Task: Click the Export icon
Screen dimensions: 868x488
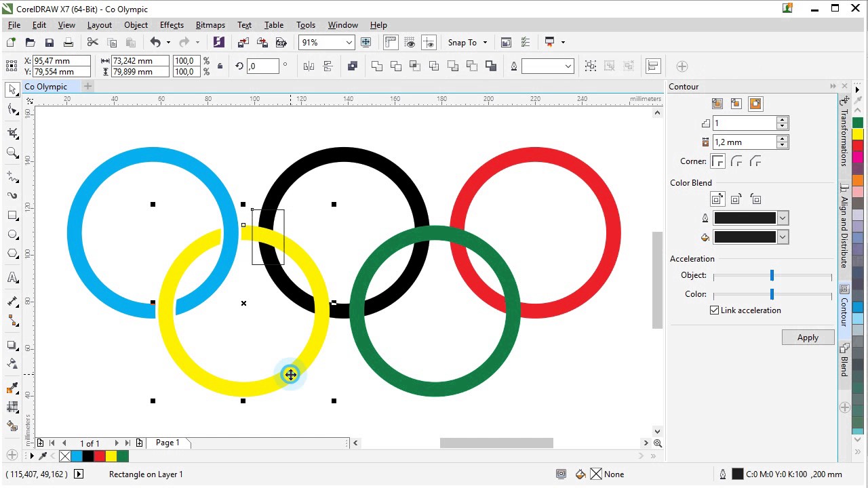Action: (x=262, y=43)
